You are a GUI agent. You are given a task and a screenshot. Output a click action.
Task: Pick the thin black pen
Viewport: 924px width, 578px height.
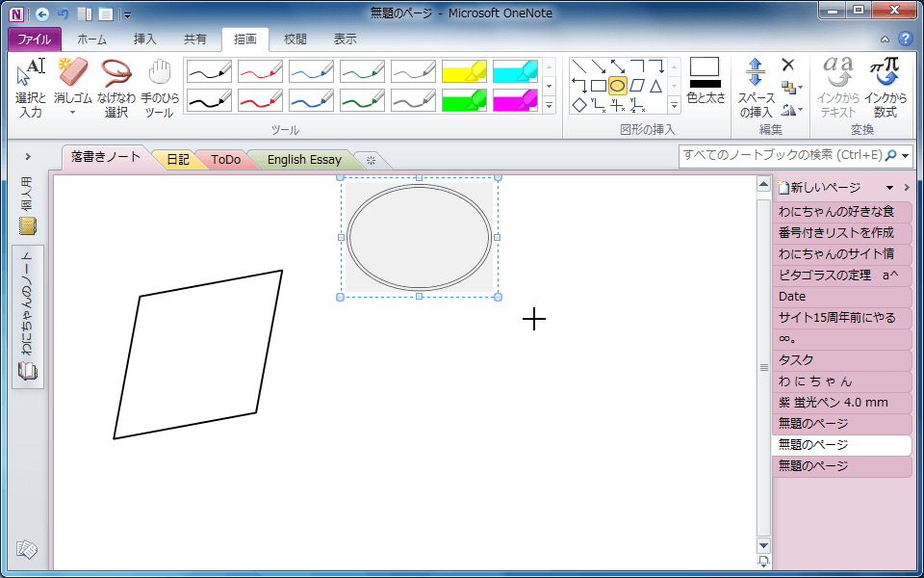point(209,71)
